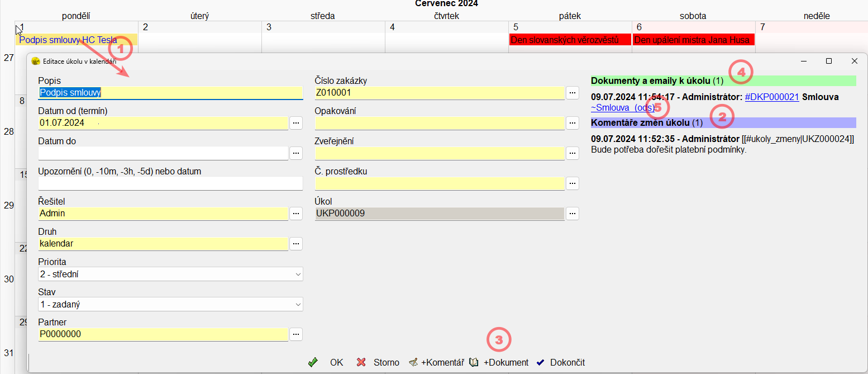
Task: Click the +Komentář pencil icon
Action: (x=414, y=362)
